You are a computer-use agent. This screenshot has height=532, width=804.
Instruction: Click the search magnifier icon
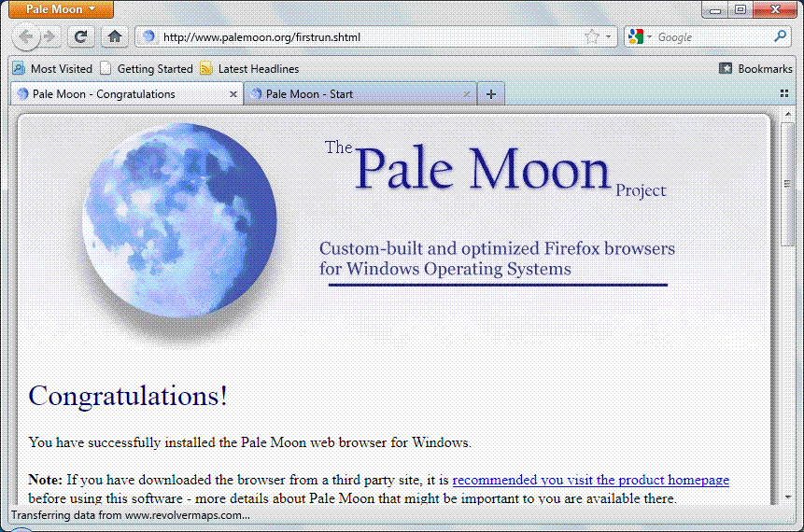(782, 37)
